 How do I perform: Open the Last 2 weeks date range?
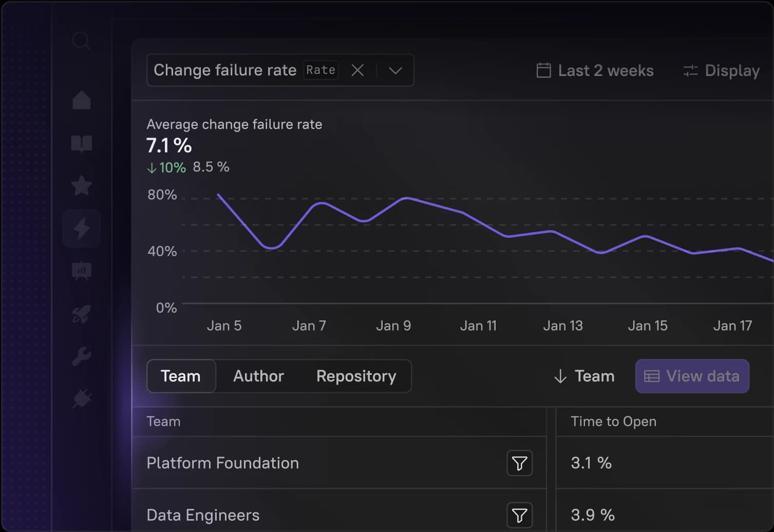(595, 70)
